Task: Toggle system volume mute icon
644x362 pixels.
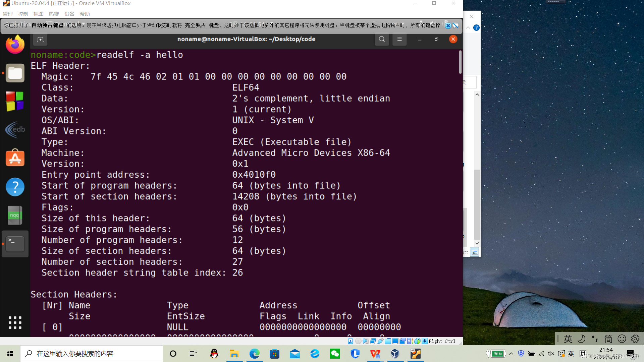Action: [551, 354]
